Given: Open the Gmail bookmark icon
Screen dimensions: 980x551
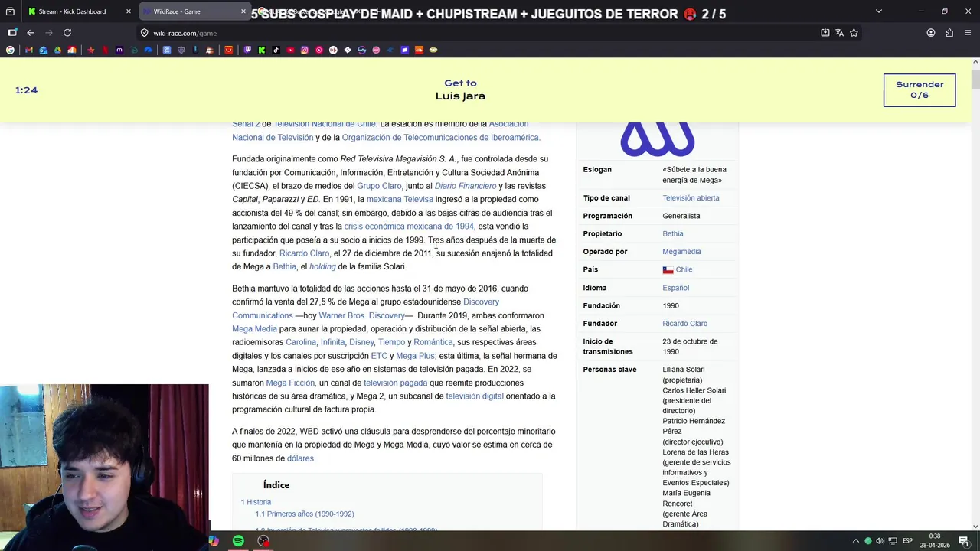Looking at the screenshot, I should coord(29,50).
